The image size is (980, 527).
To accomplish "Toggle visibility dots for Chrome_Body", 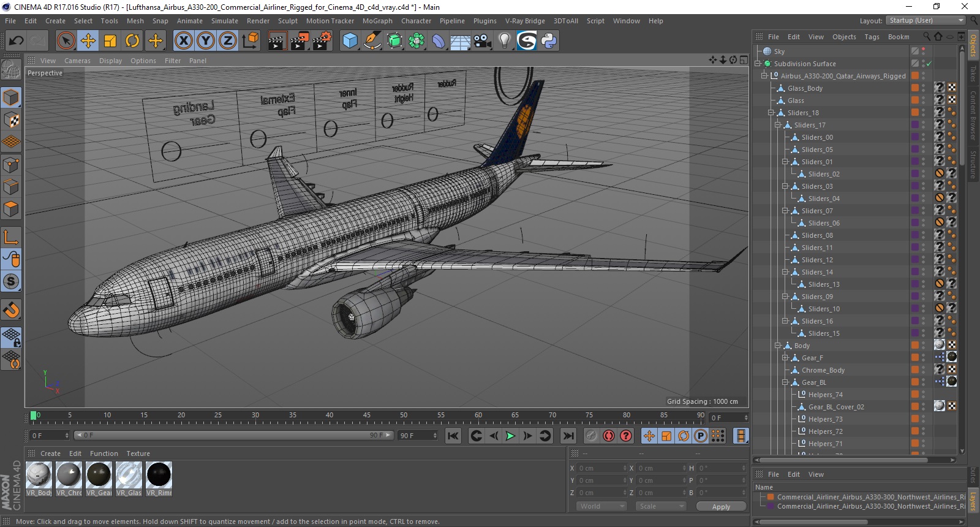I will [924, 370].
